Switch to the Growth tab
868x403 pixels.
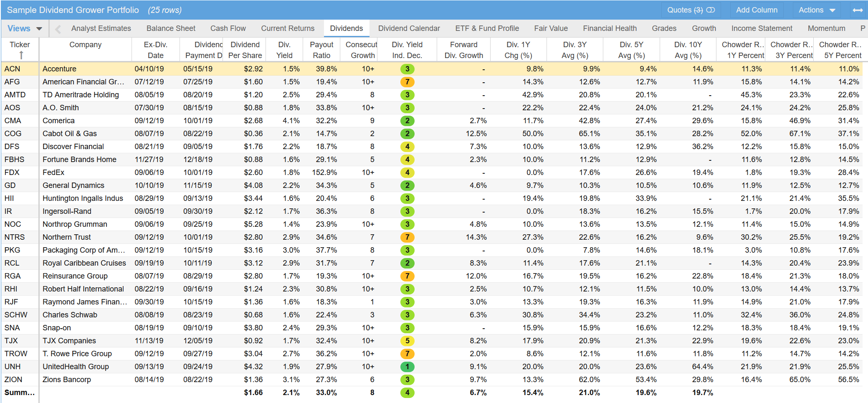704,28
